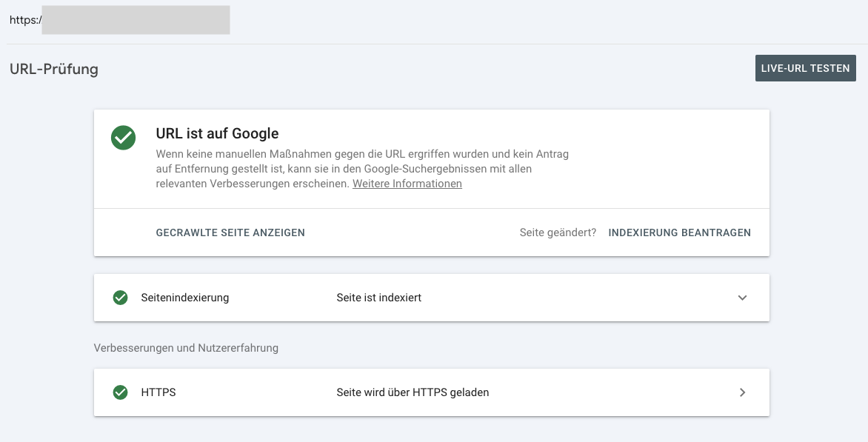This screenshot has height=442, width=868.
Task: Click "Seite wird über HTTPS geladen" text
Action: (x=413, y=392)
